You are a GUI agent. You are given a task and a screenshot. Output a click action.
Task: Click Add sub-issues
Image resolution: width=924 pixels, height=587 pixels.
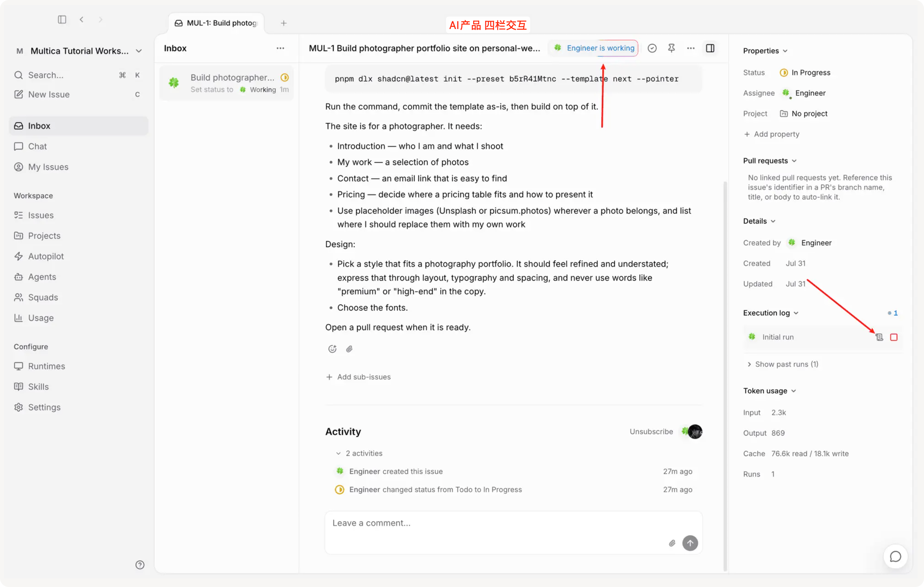click(358, 377)
